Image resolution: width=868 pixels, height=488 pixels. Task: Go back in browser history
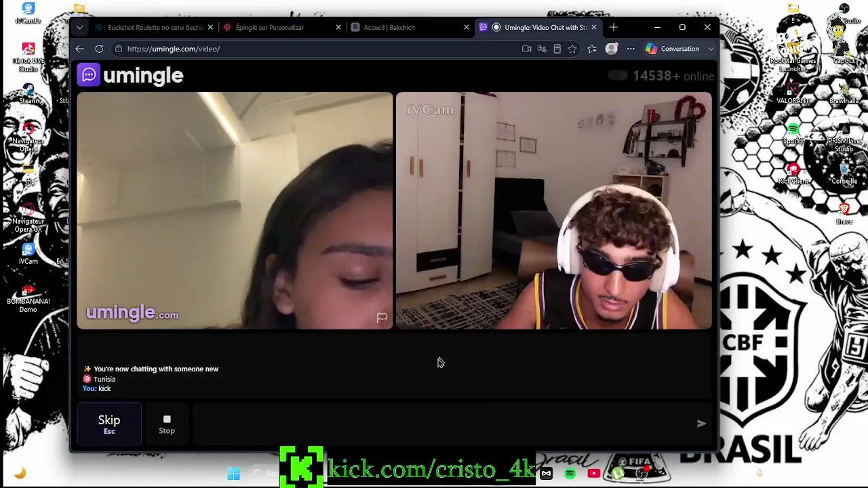(79, 49)
